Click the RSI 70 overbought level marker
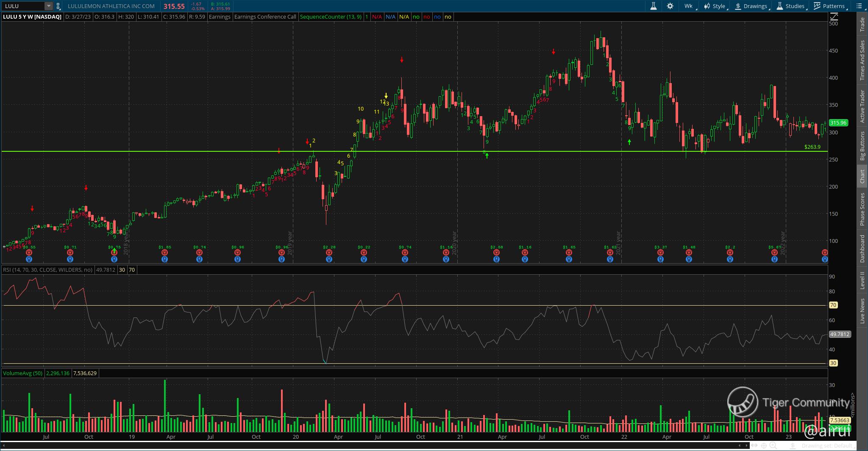The height and width of the screenshot is (451, 868). pyautogui.click(x=833, y=305)
